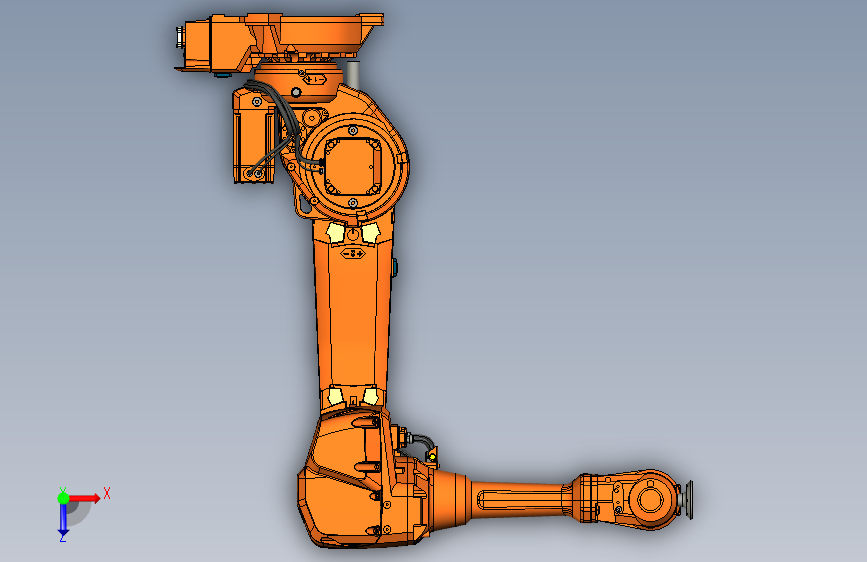The image size is (867, 562).
Task: Click the green Y axis dot of the triad
Action: tap(63, 498)
